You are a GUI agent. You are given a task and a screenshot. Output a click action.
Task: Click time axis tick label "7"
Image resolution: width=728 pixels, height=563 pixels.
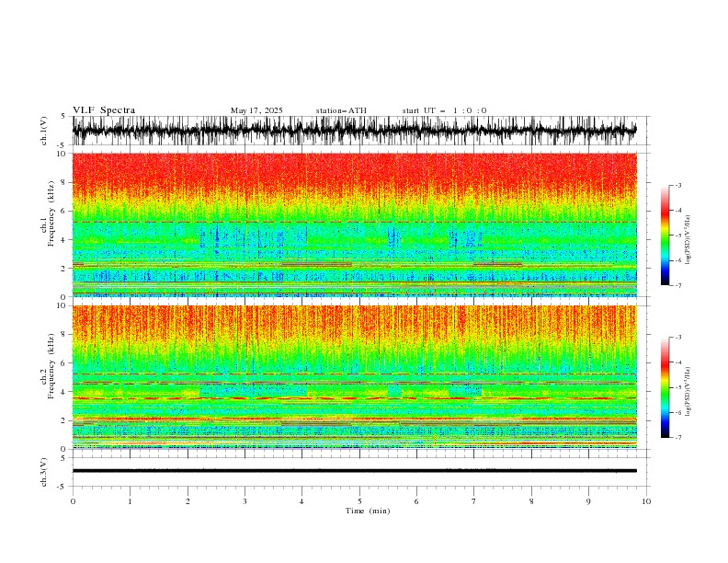tap(474, 501)
